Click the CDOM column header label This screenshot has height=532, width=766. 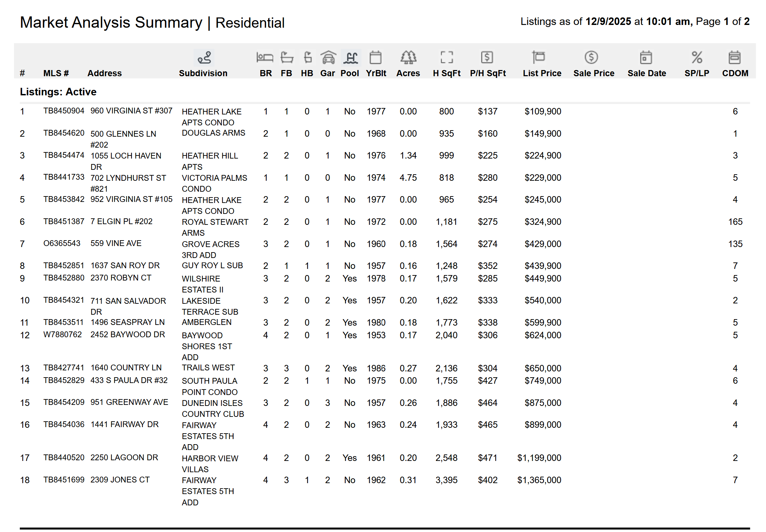tap(735, 73)
